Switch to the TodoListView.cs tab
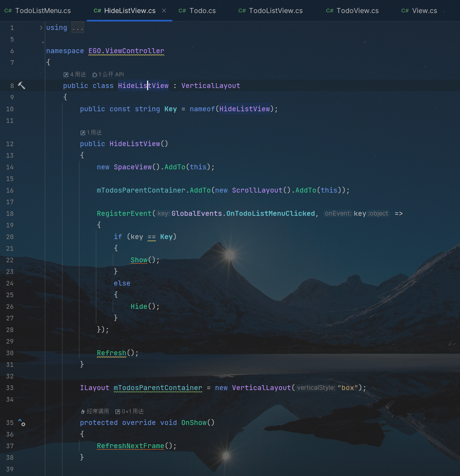 click(270, 11)
